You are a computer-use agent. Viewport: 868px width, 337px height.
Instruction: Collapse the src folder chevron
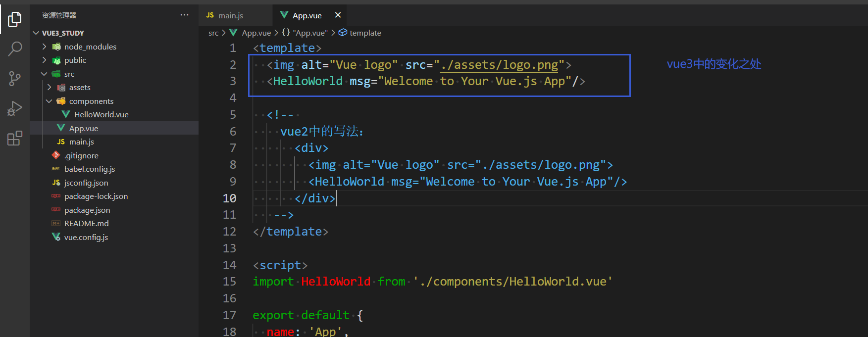[x=44, y=74]
